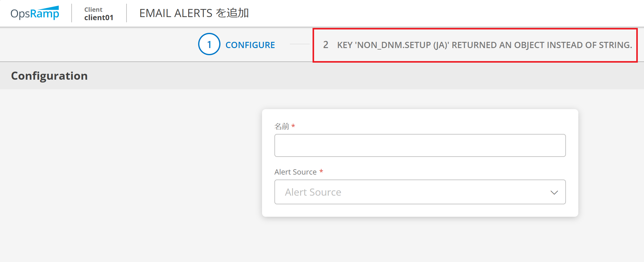644x262 pixels.
Task: Click the Alert Source field label
Action: coord(295,172)
